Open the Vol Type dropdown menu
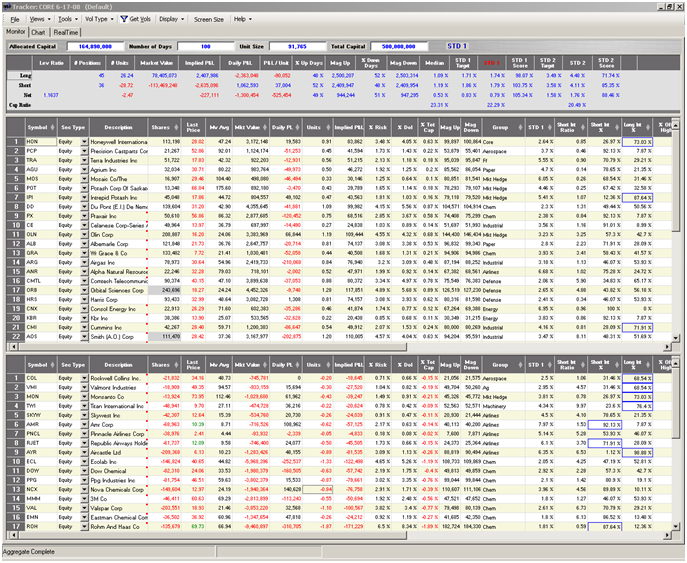Image resolution: width=687 pixels, height=563 pixels. 99,19
